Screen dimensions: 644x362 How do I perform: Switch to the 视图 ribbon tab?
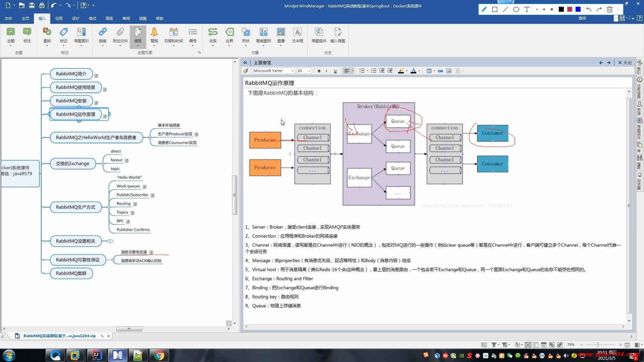pyautogui.click(x=143, y=18)
